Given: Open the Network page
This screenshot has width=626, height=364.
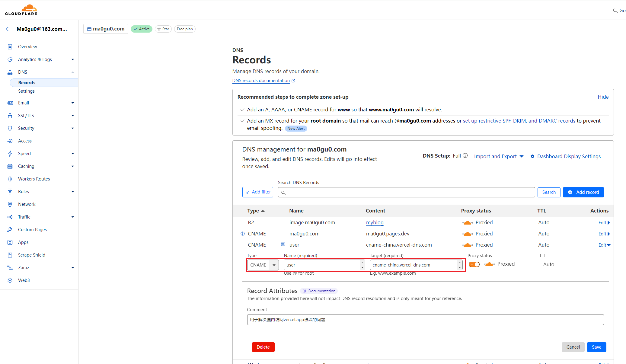Looking at the screenshot, I should [x=27, y=204].
